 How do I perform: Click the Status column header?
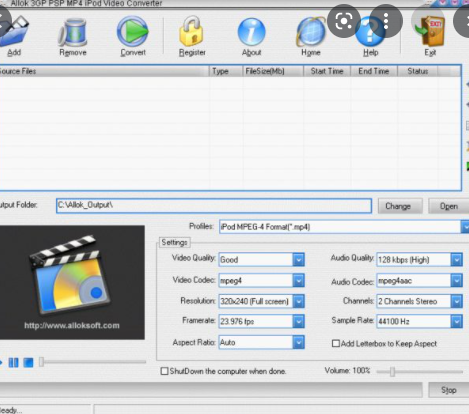coord(417,71)
